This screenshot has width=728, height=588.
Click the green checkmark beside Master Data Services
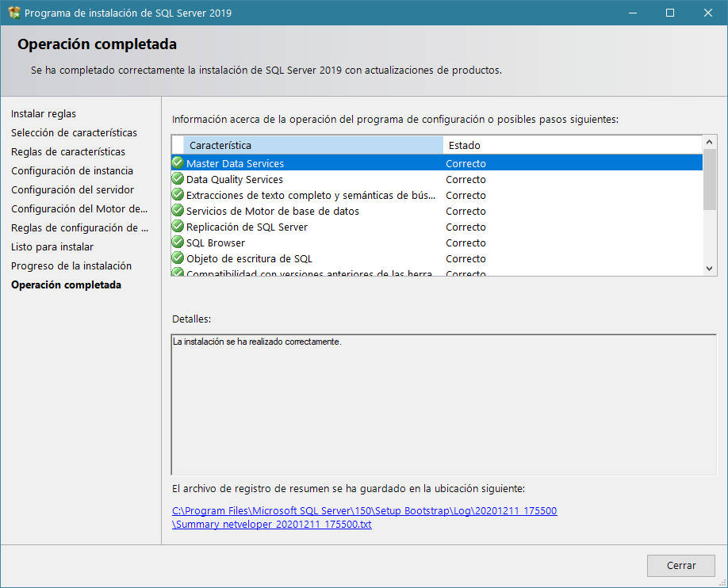176,163
